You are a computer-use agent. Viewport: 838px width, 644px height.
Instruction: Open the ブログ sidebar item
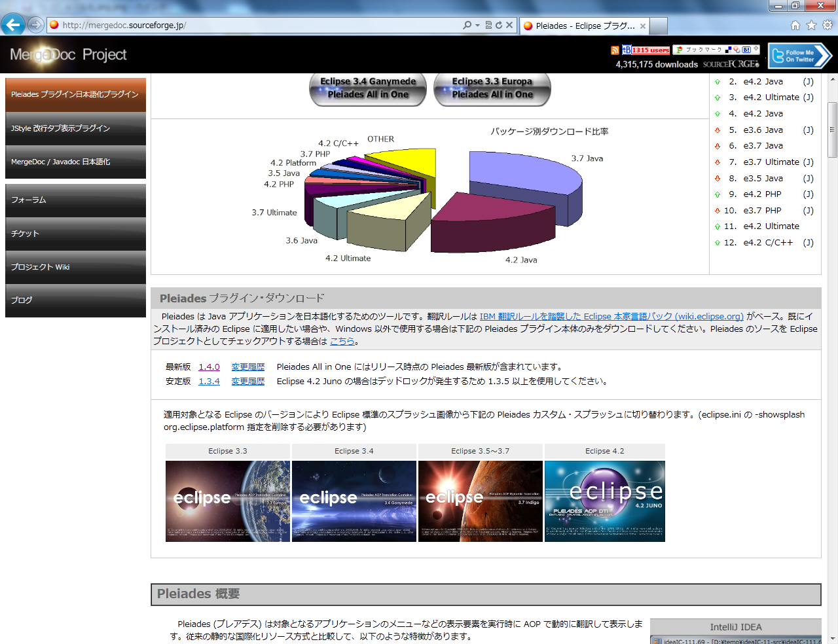click(x=75, y=300)
